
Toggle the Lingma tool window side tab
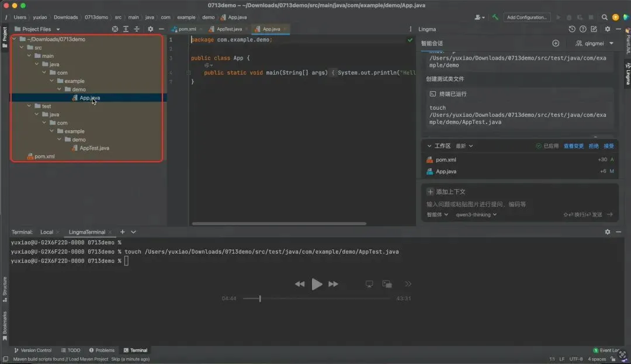click(627, 74)
